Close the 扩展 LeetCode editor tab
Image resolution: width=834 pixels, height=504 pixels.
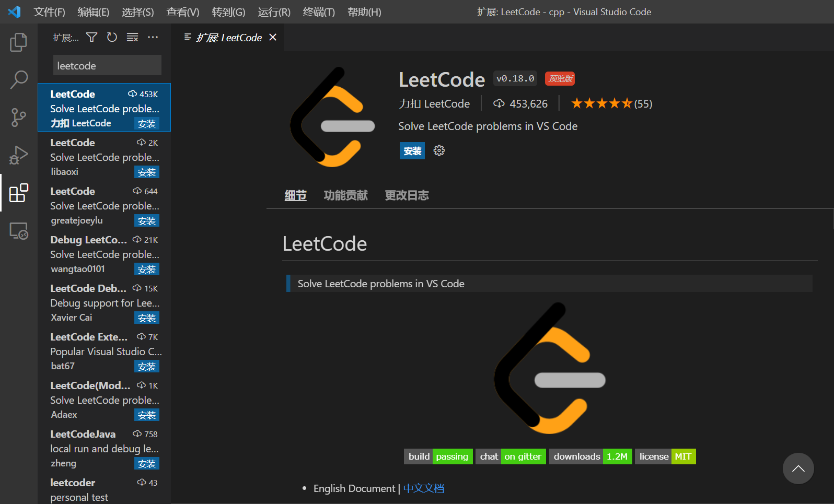pos(273,37)
